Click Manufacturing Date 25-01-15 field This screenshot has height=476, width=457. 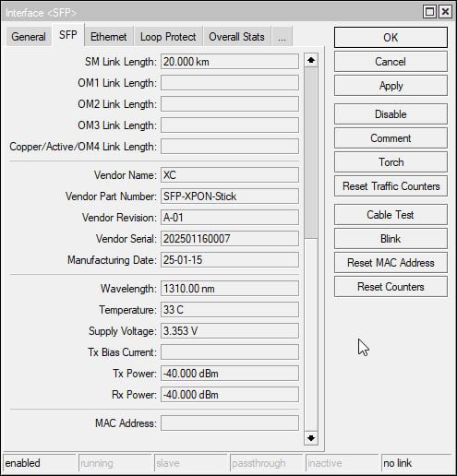(230, 260)
